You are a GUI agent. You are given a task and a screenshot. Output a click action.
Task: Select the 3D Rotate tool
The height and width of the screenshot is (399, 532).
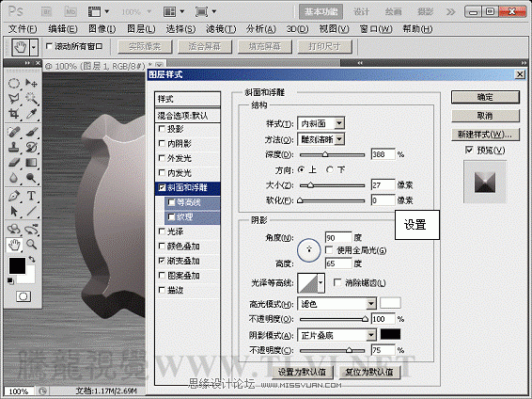pyautogui.click(x=13, y=230)
